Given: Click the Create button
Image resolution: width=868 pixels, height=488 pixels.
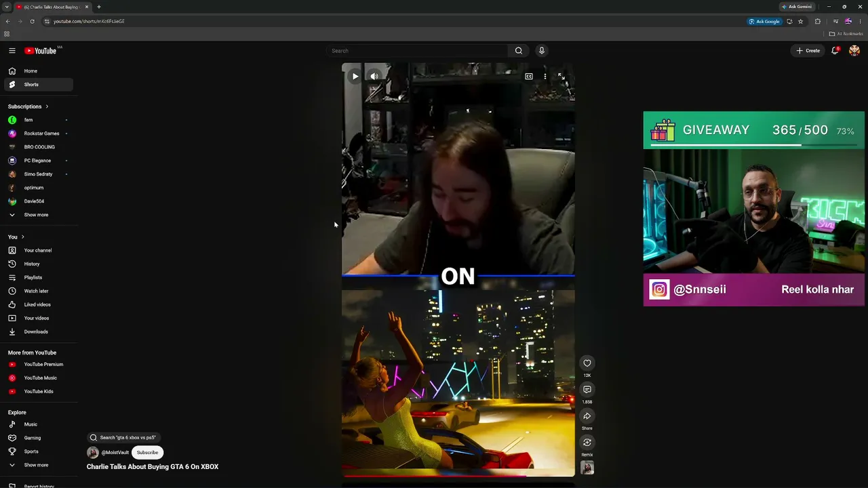Looking at the screenshot, I should coord(808,51).
